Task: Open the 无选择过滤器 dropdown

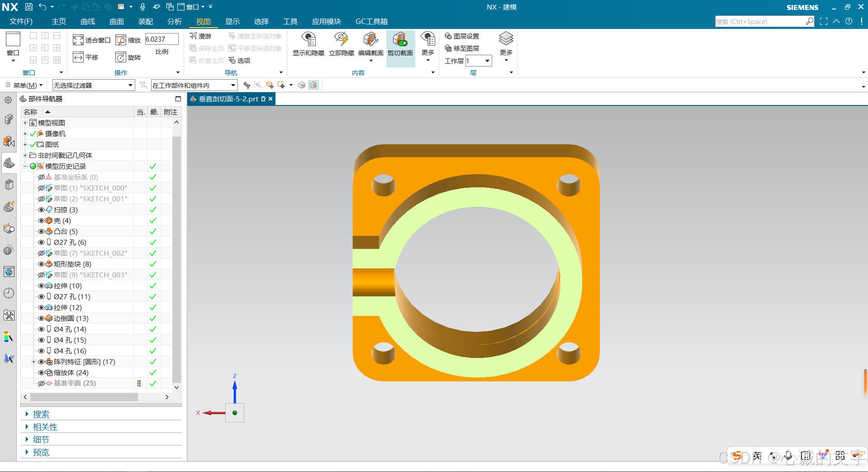Action: [94, 85]
